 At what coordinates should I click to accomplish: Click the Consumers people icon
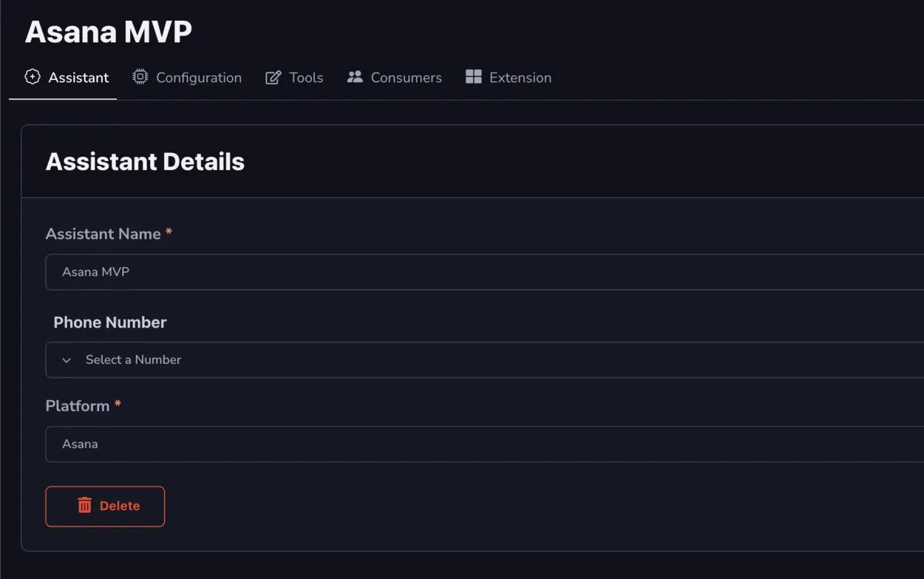click(x=355, y=77)
